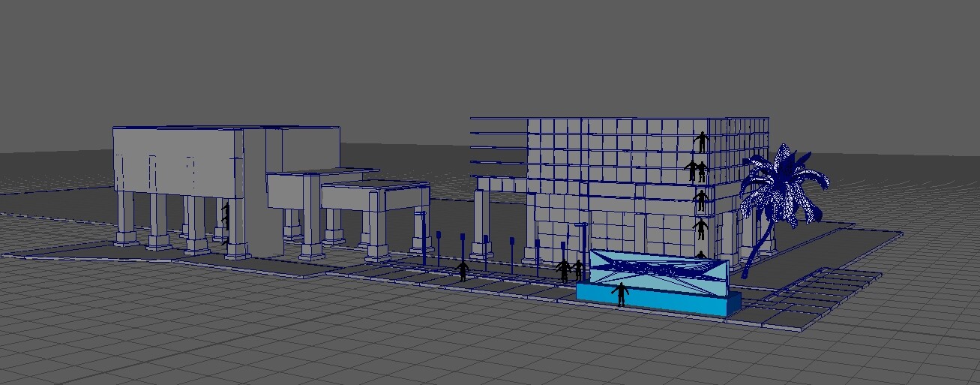Select the topmost human figure on the gridded building
This screenshot has height=385, width=980.
point(701,142)
